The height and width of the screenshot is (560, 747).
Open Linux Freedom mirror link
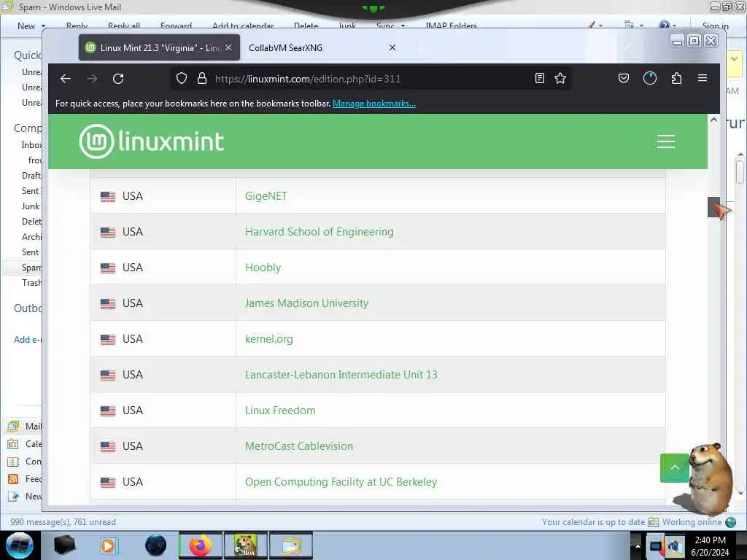(x=280, y=411)
